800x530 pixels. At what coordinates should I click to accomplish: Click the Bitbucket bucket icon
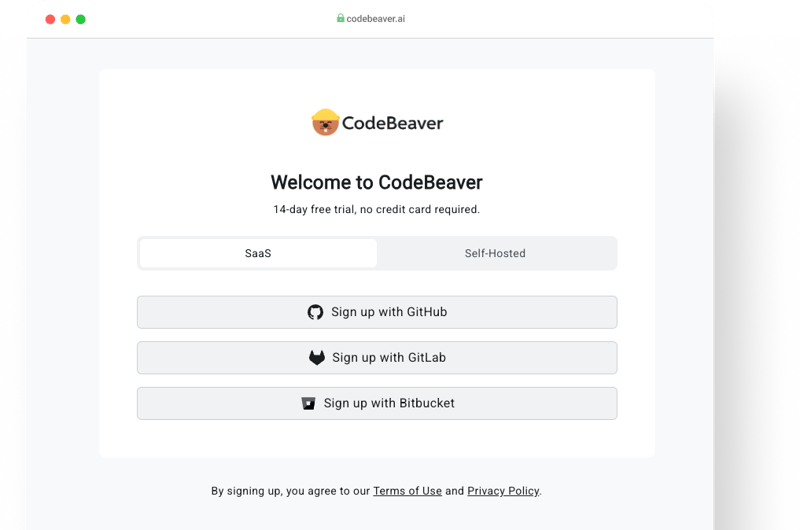click(308, 403)
